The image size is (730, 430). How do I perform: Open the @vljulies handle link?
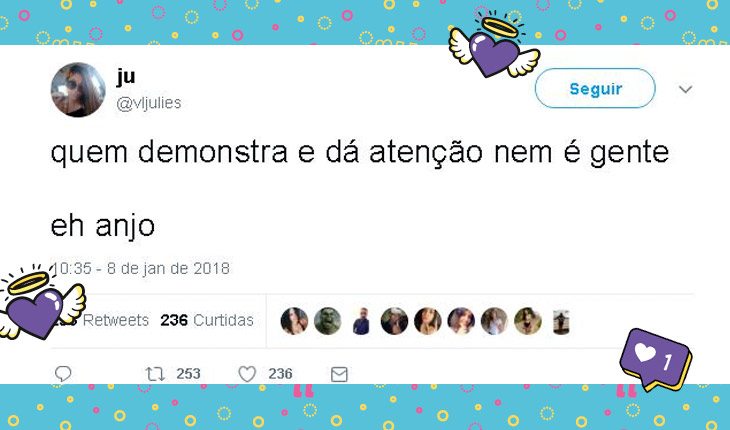(x=149, y=103)
